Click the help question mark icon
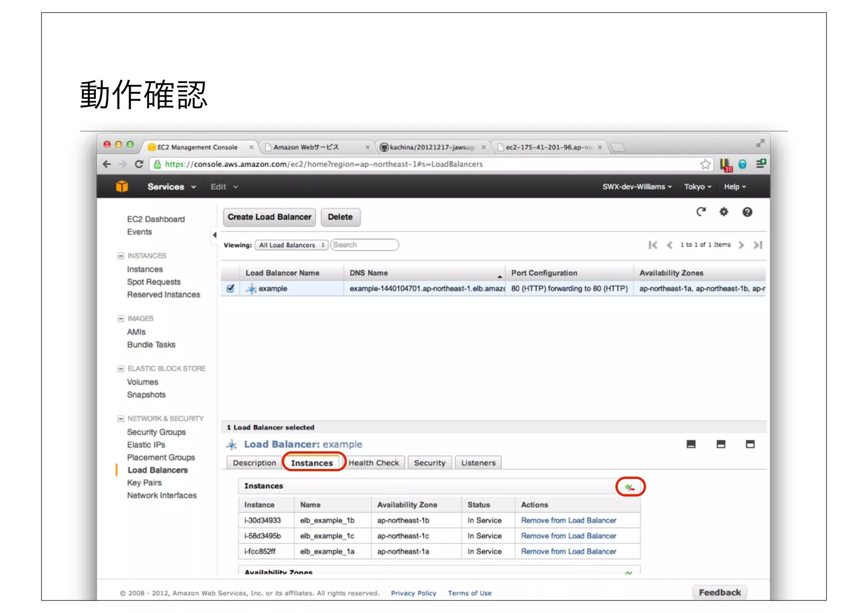 point(747,212)
